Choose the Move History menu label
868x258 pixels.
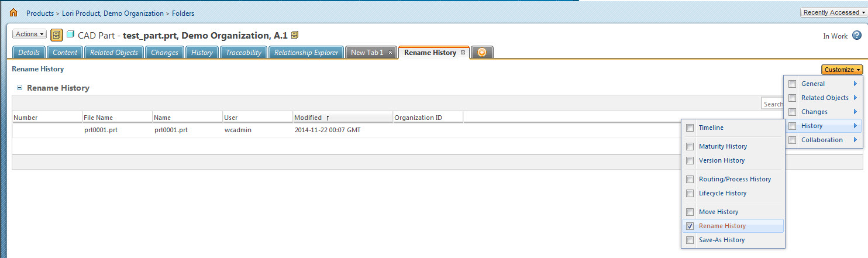718,212
